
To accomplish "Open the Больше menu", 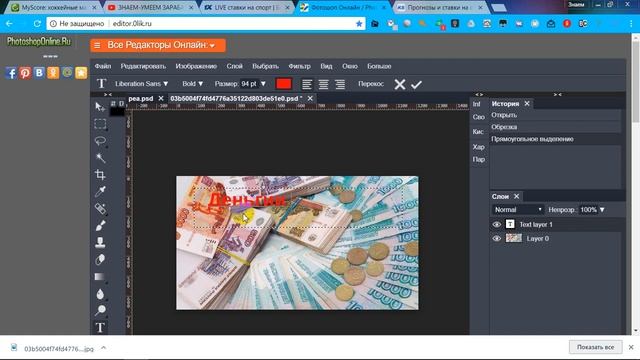I will (379, 66).
